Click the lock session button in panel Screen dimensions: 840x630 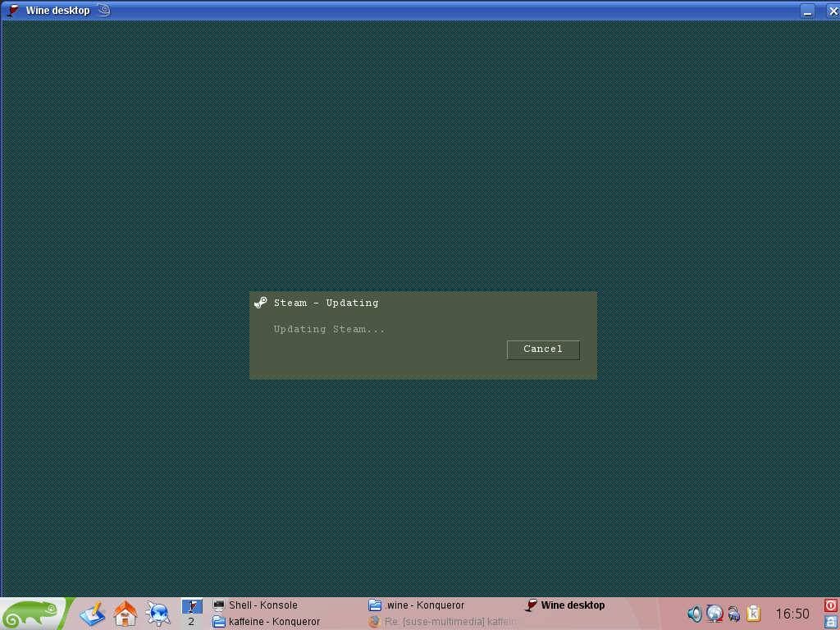831,622
